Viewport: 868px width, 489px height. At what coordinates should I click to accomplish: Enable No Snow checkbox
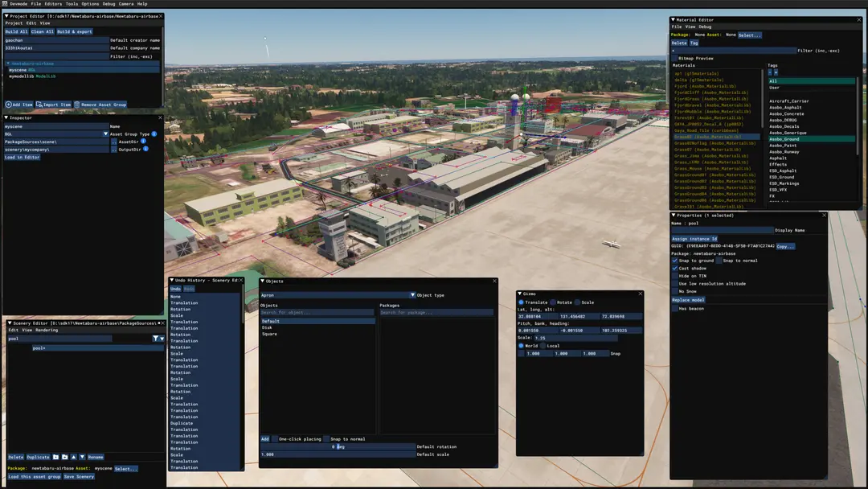pyautogui.click(x=674, y=291)
